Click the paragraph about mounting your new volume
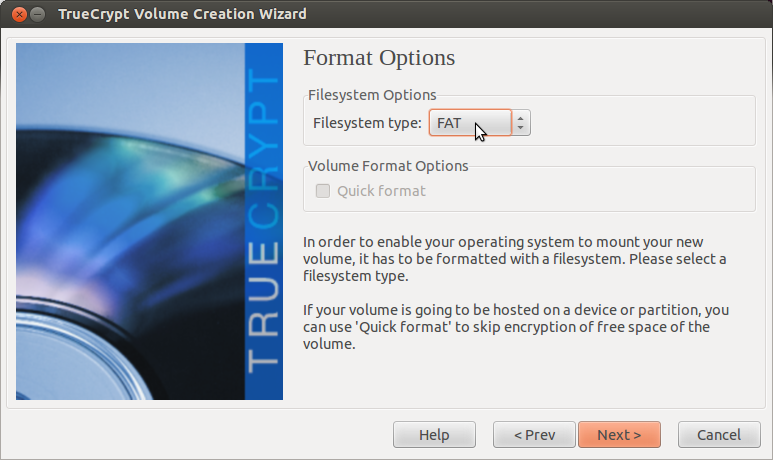The width and height of the screenshot is (773, 460). click(515, 259)
